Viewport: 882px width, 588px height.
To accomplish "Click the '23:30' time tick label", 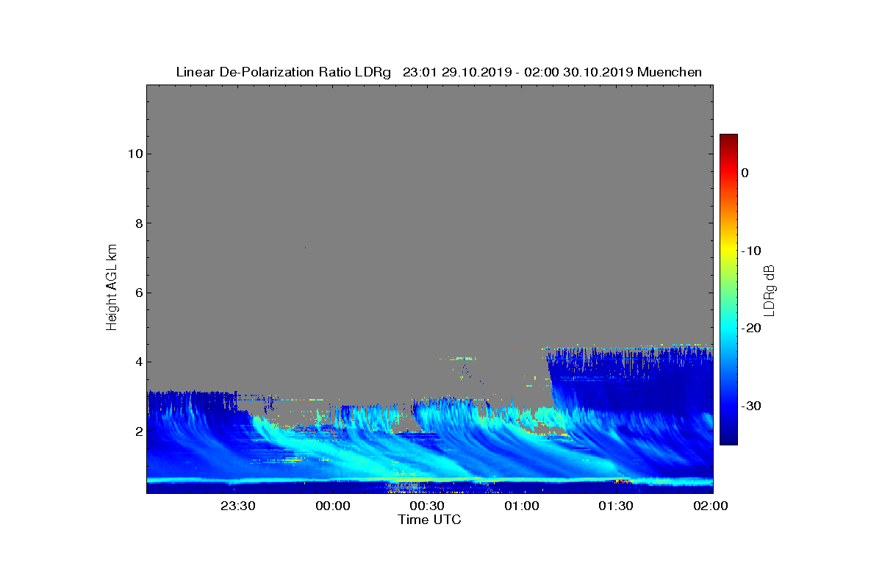I will [x=237, y=506].
